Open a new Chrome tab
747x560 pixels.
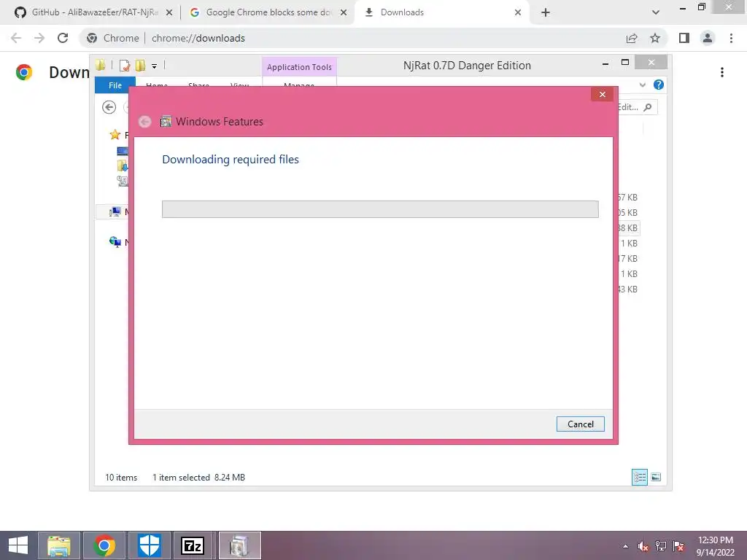(x=546, y=13)
